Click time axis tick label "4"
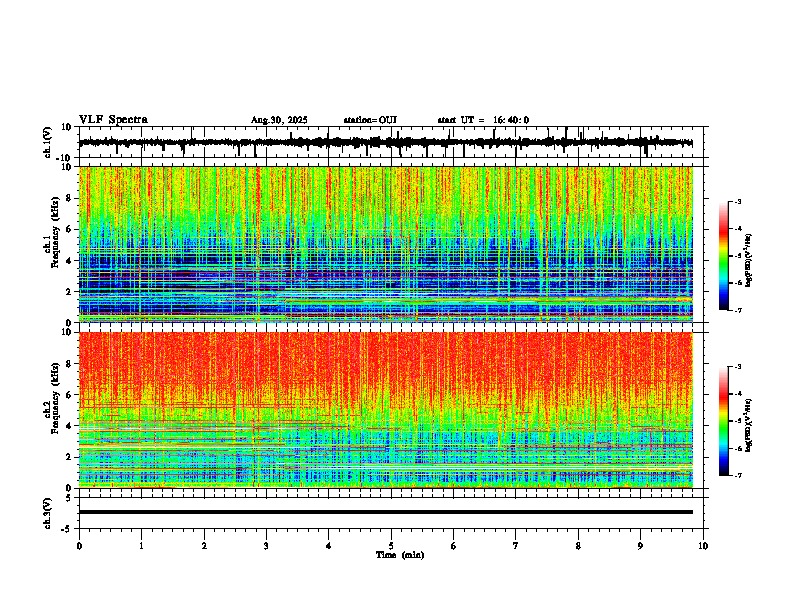This screenshot has width=792, height=612. click(x=329, y=546)
